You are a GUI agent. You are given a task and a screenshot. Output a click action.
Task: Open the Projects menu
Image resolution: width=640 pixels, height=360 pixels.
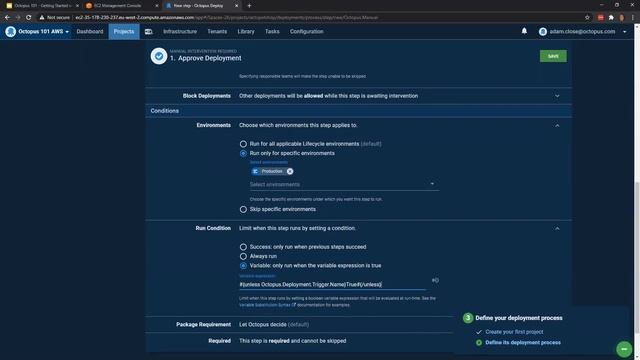click(x=124, y=31)
